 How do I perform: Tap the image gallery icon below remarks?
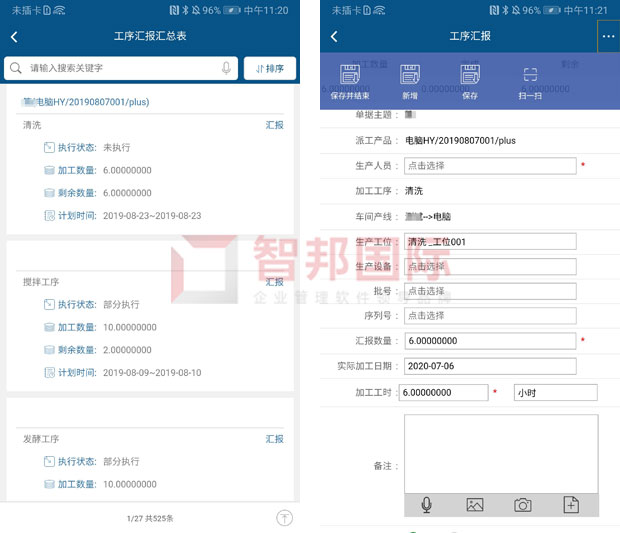[x=475, y=505]
